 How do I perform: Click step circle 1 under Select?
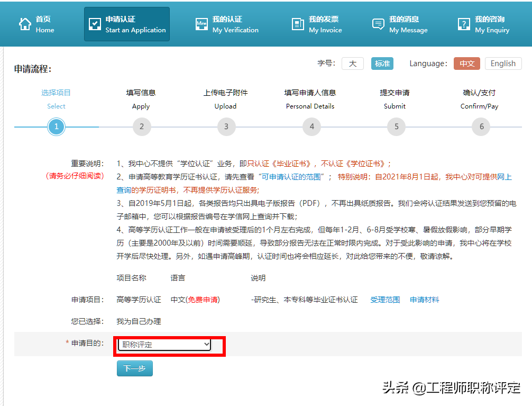point(56,127)
